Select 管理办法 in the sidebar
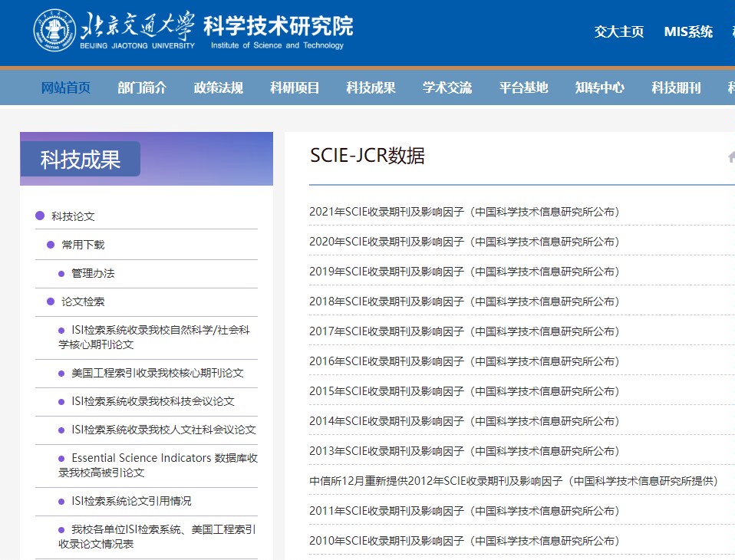The image size is (735, 560). point(93,273)
